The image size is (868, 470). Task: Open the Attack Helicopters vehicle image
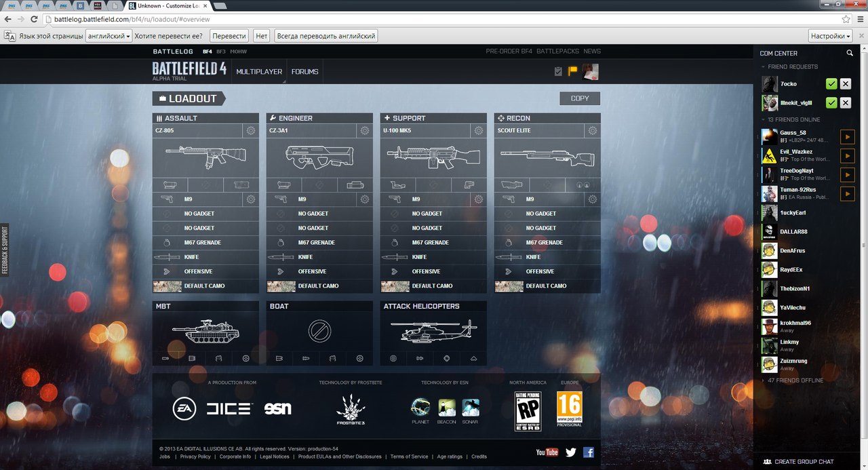pyautogui.click(x=433, y=332)
